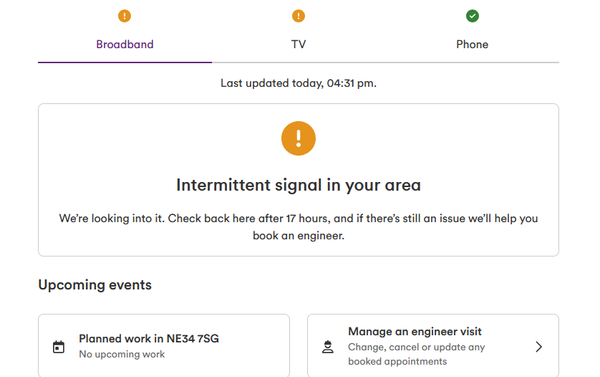600x377 pixels.
Task: Click Change, cancel or update appointments text
Action: pyautogui.click(x=416, y=354)
